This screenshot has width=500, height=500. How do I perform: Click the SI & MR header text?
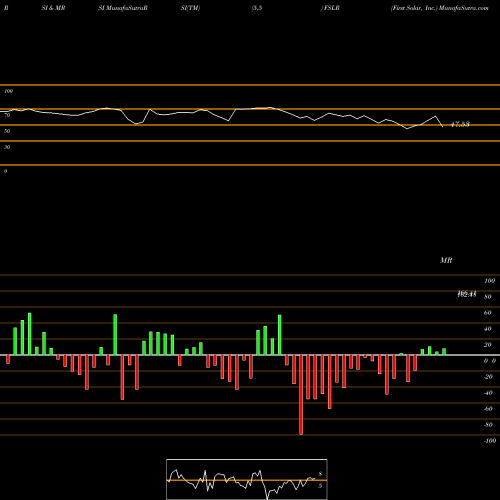point(53,8)
